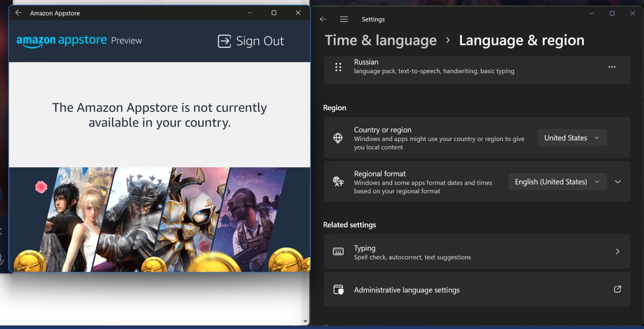Maximize the Settings window
This screenshot has height=329, width=644.
[612, 14]
